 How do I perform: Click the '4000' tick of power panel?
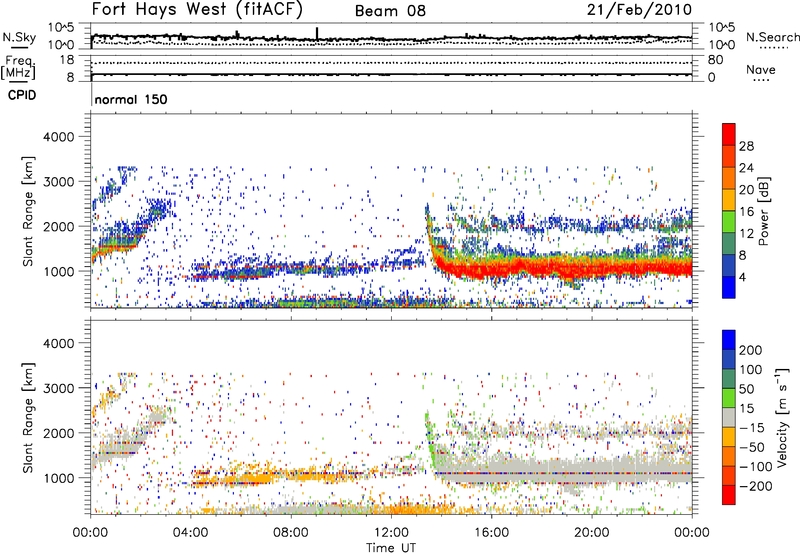coord(58,137)
